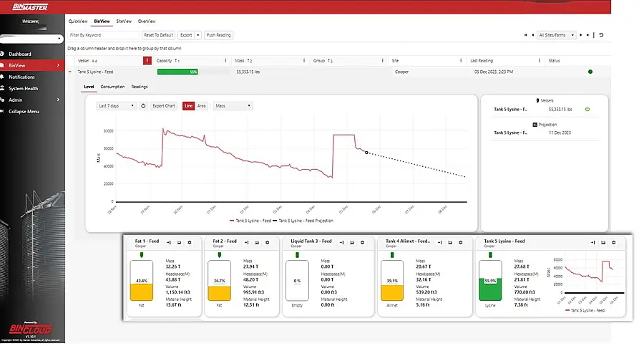Image resolution: width=644 pixels, height=346 pixels.
Task: Open settings gear on Fat 1 - Feed card
Action: [190, 243]
